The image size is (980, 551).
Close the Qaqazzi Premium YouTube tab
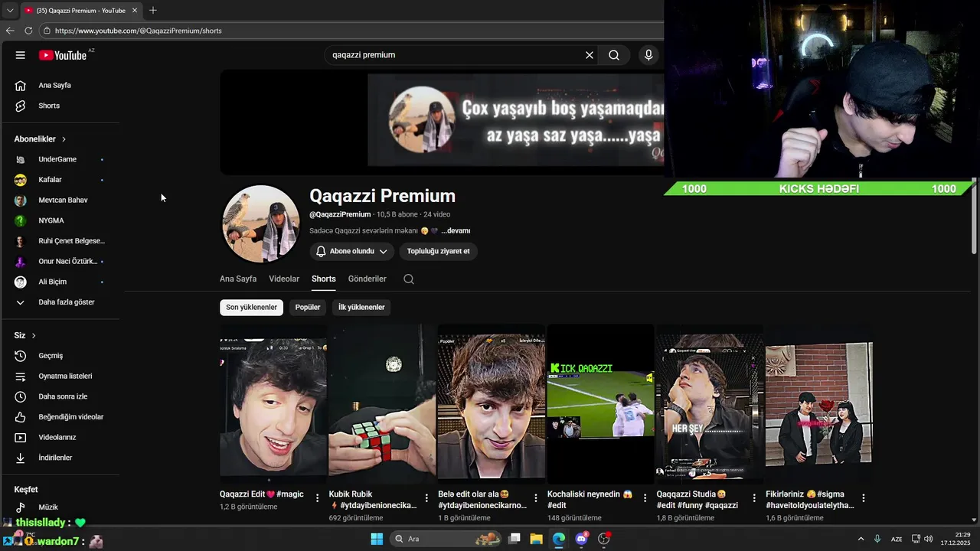(x=135, y=11)
